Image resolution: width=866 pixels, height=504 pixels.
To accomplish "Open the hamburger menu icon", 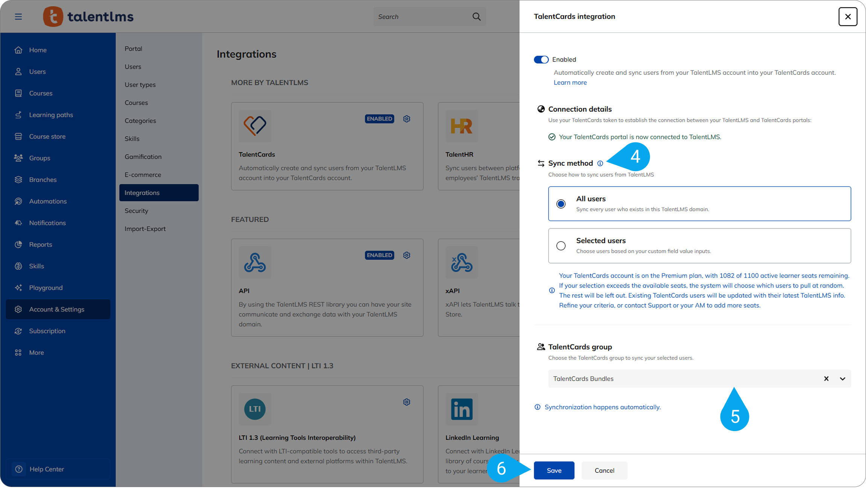I will point(18,17).
